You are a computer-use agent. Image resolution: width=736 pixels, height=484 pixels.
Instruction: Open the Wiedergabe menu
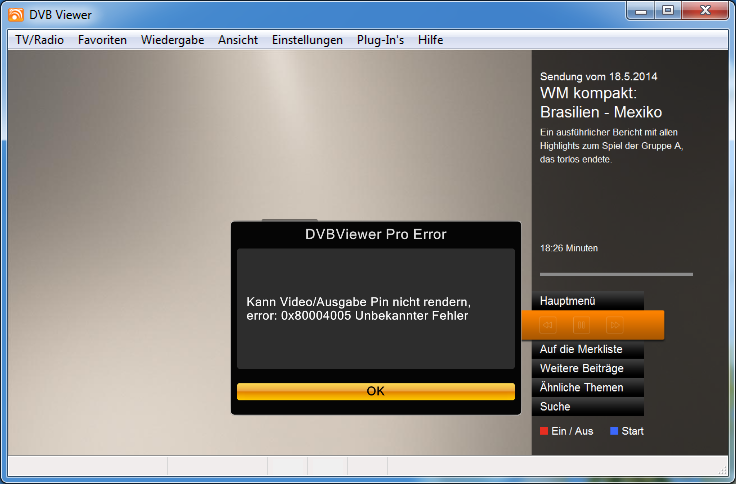172,40
